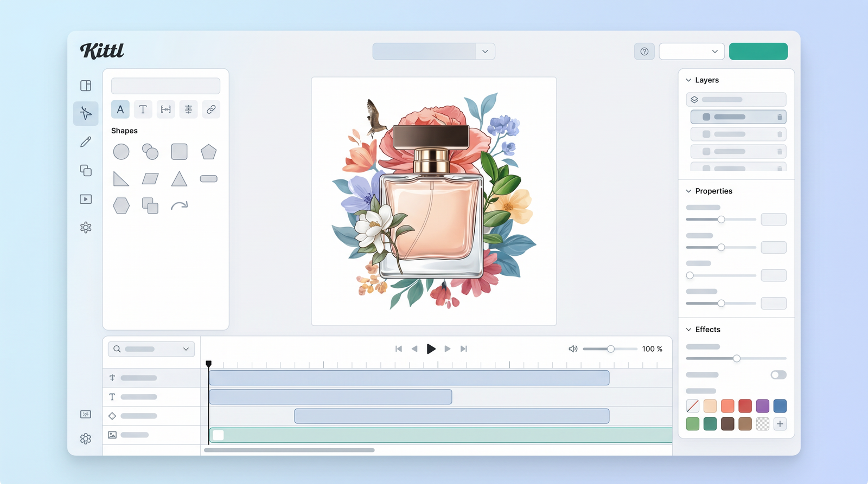Image resolution: width=868 pixels, height=484 pixels.
Task: Insert the pentagon shape
Action: coord(208,152)
